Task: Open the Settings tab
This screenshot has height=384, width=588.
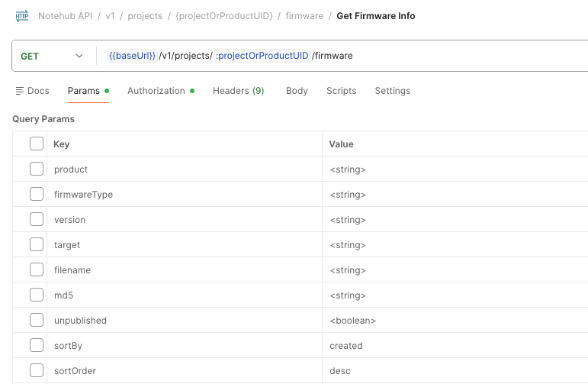Action: [393, 91]
